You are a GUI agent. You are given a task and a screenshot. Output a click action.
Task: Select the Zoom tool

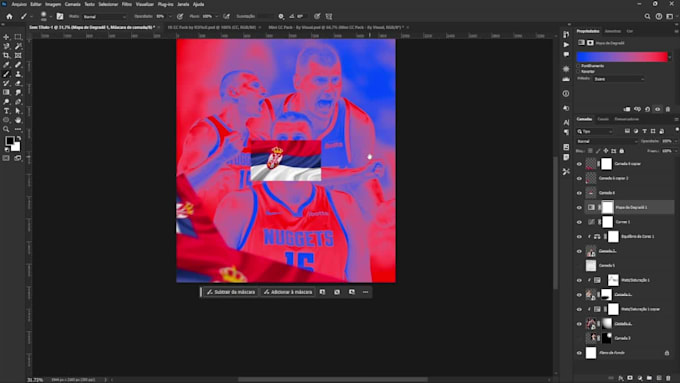tap(7, 129)
